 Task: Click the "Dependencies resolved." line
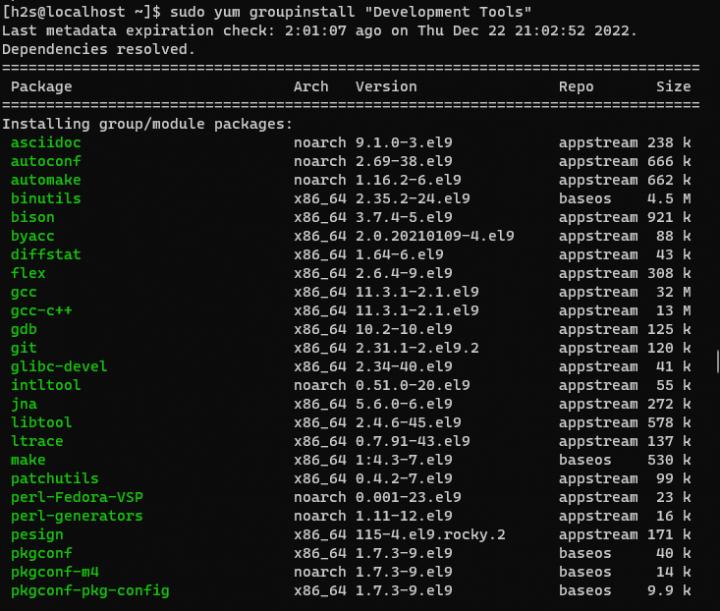(98, 49)
